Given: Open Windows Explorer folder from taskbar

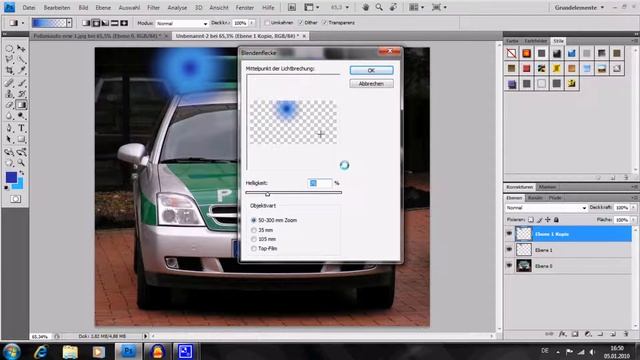Looking at the screenshot, I should [70, 351].
